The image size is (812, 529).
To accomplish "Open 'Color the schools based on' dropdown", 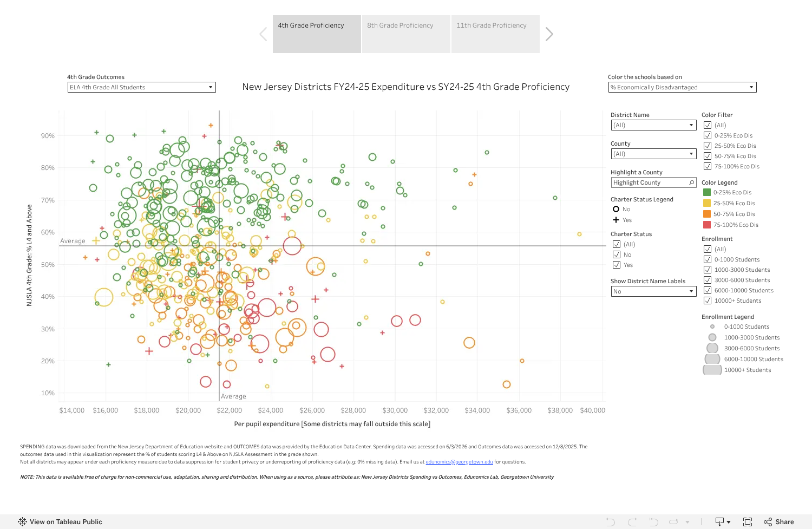I will pos(682,87).
